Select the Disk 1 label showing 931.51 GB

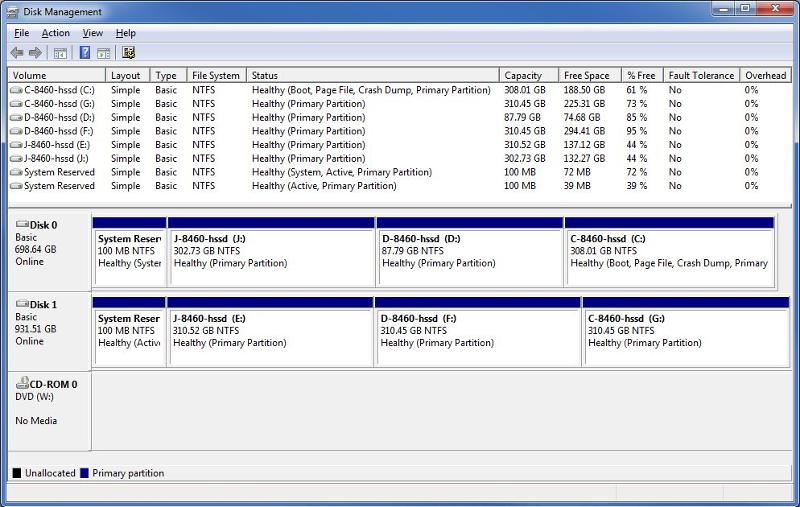pyautogui.click(x=49, y=332)
